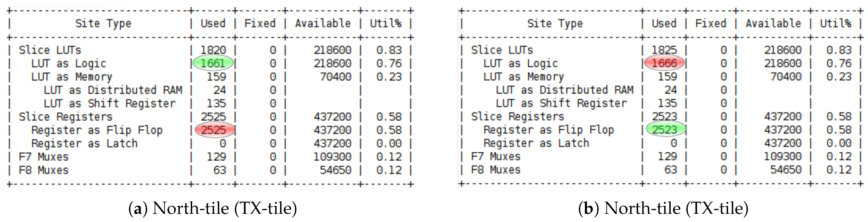Click Used value 129 in table (b)
Viewport: 868px width, 222px height.
point(667,157)
